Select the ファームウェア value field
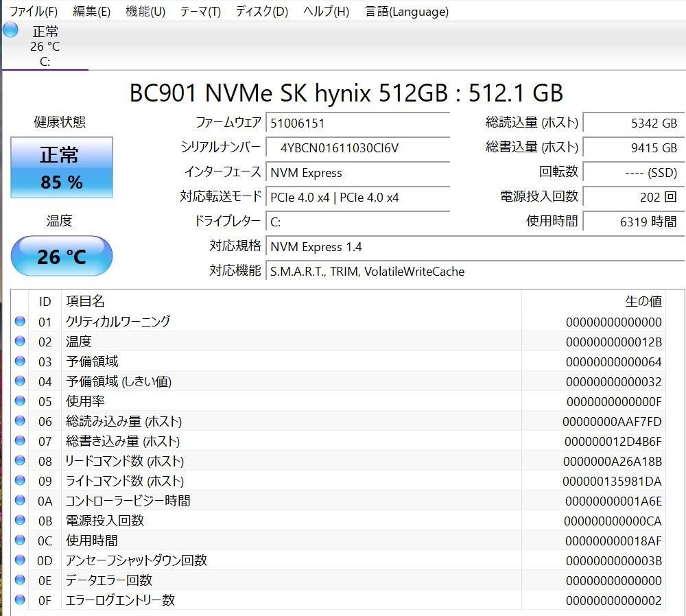Viewport: 686px width, 616px height. [x=358, y=122]
